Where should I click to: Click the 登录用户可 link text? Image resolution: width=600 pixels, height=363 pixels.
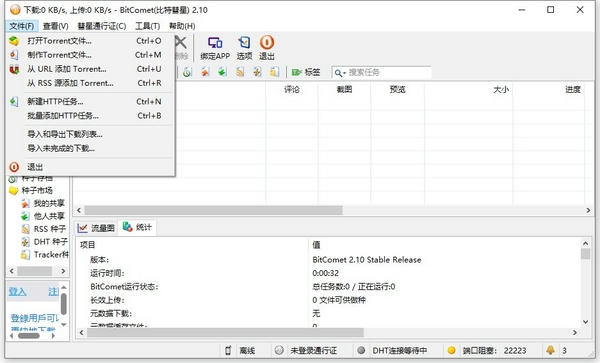coord(34,318)
